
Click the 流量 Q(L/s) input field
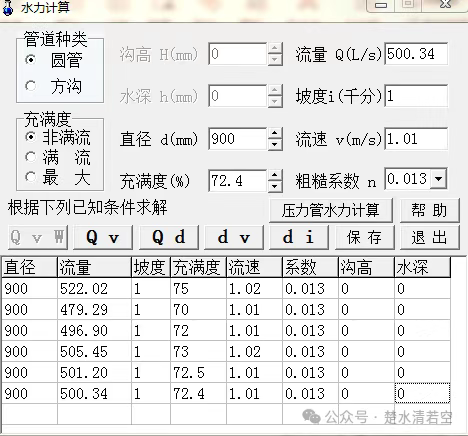point(416,54)
